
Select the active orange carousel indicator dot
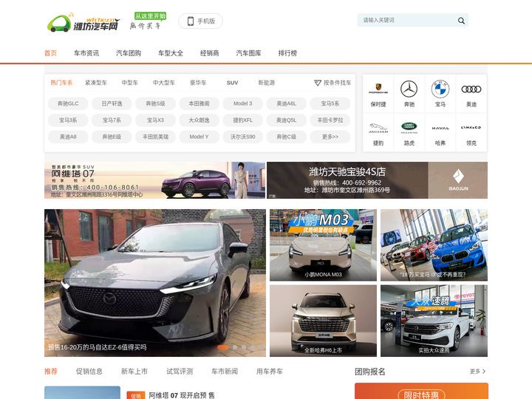click(222, 347)
